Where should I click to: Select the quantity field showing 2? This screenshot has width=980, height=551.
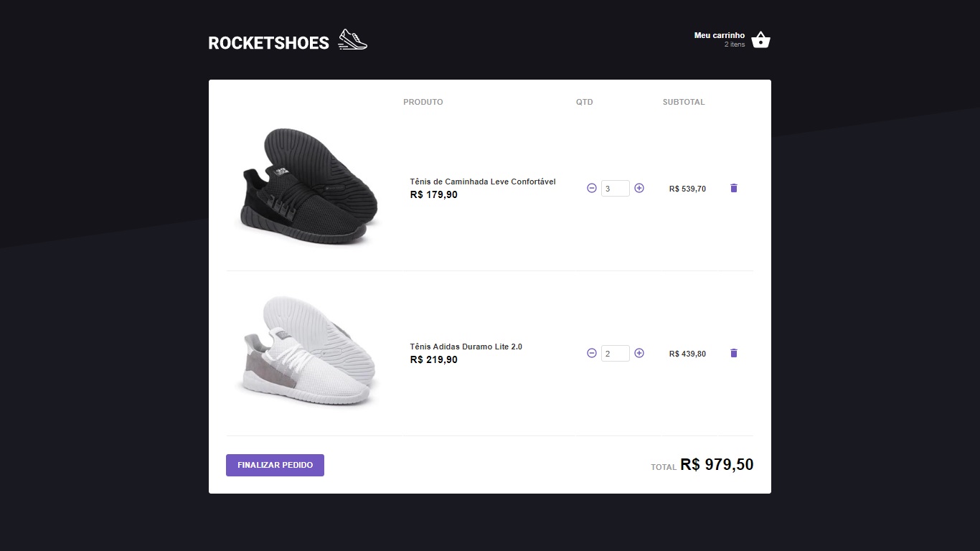coord(615,353)
